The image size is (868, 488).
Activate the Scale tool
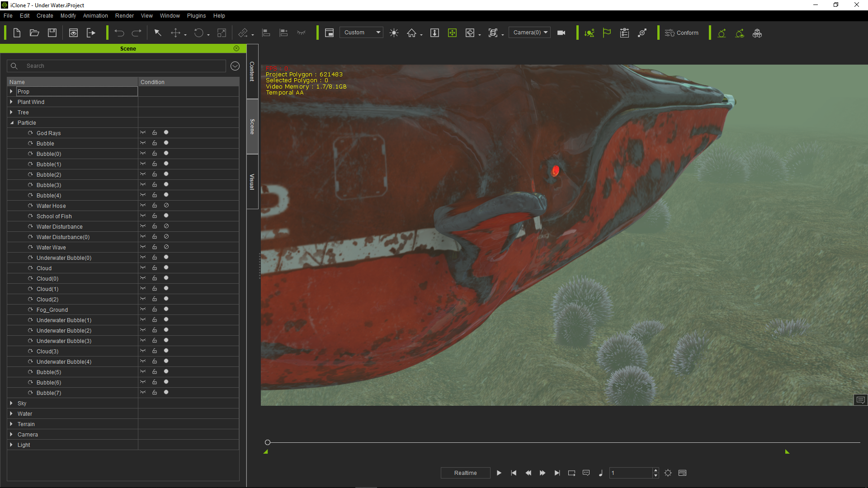click(x=222, y=33)
